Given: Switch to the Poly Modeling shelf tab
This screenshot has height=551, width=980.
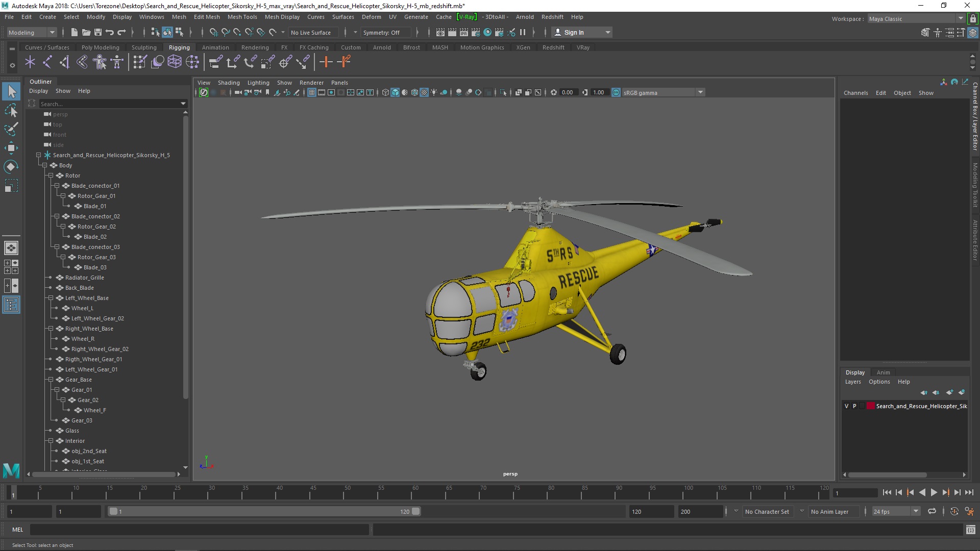Looking at the screenshot, I should click(x=100, y=47).
